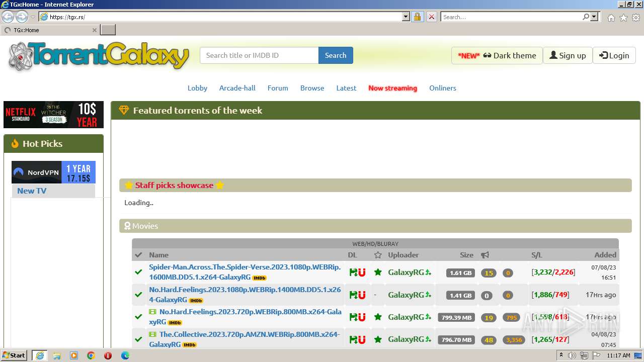Open the TorrentGalaxy logo homepage
The height and width of the screenshot is (362, 644).
(x=99, y=56)
